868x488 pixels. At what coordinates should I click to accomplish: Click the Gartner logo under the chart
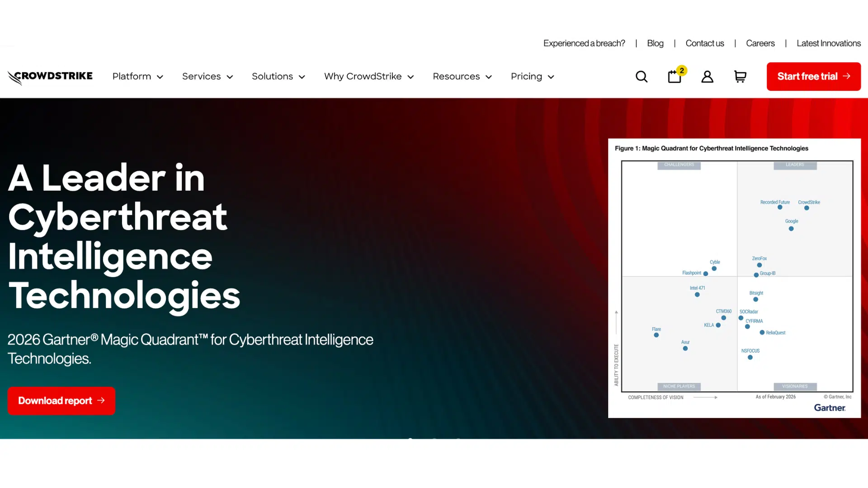830,408
